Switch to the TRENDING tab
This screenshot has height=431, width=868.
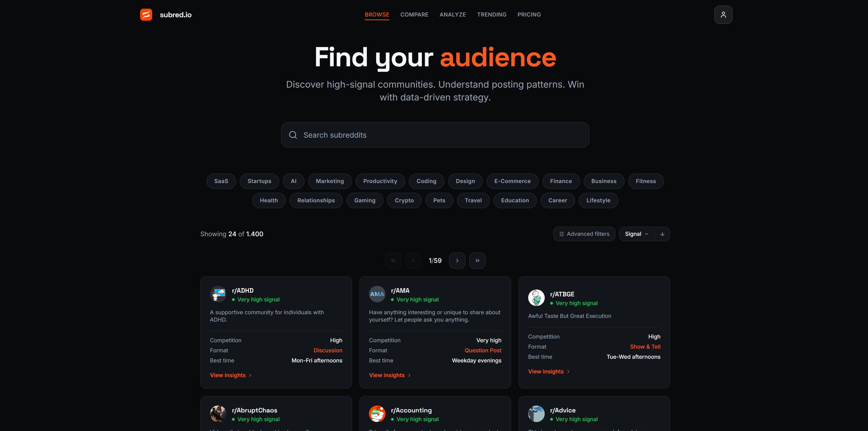[x=492, y=14]
